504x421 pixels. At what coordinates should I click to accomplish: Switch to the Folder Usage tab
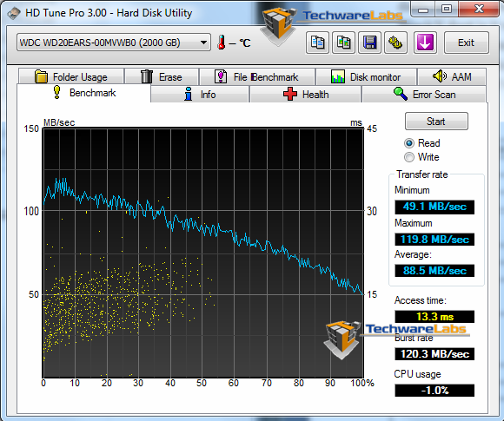[x=71, y=76]
